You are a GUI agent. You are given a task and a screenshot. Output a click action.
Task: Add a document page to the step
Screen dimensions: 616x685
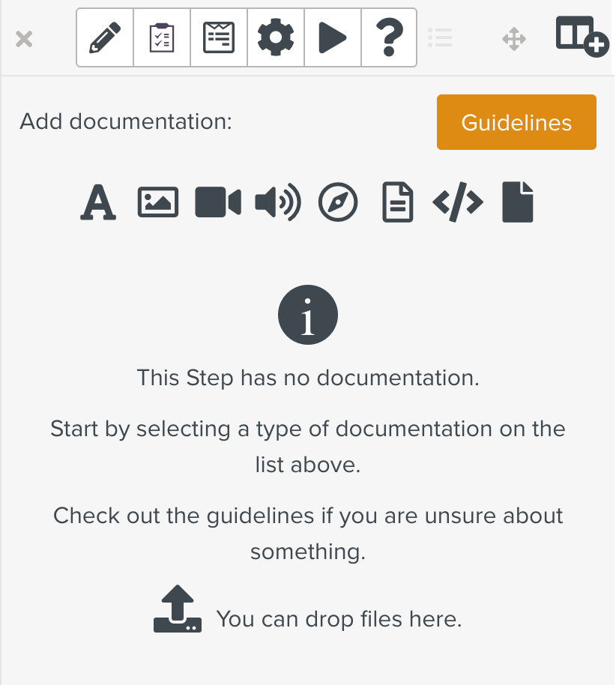click(397, 202)
